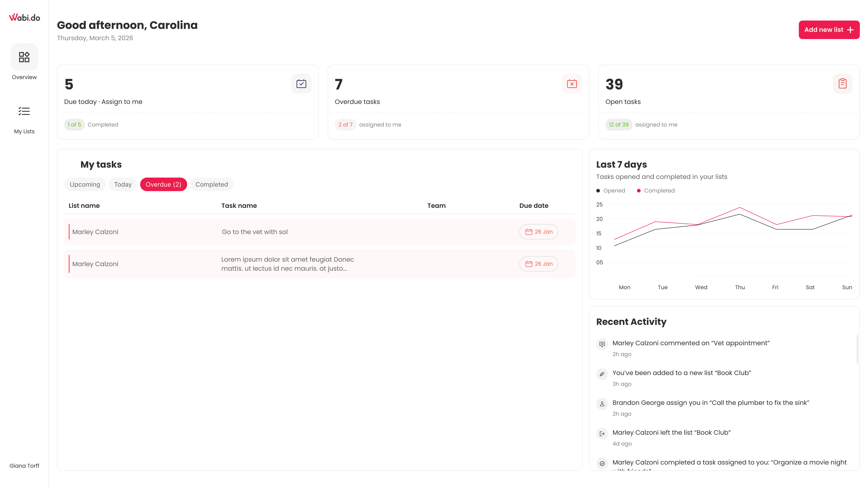Screen dimensions: 868x488
Task: Select the Overdue (2) filter chip
Action: [x=163, y=184]
